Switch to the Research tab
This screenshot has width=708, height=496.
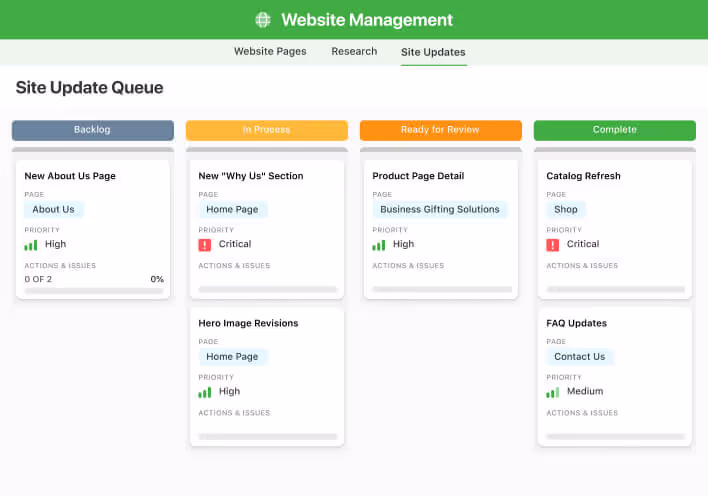click(354, 52)
